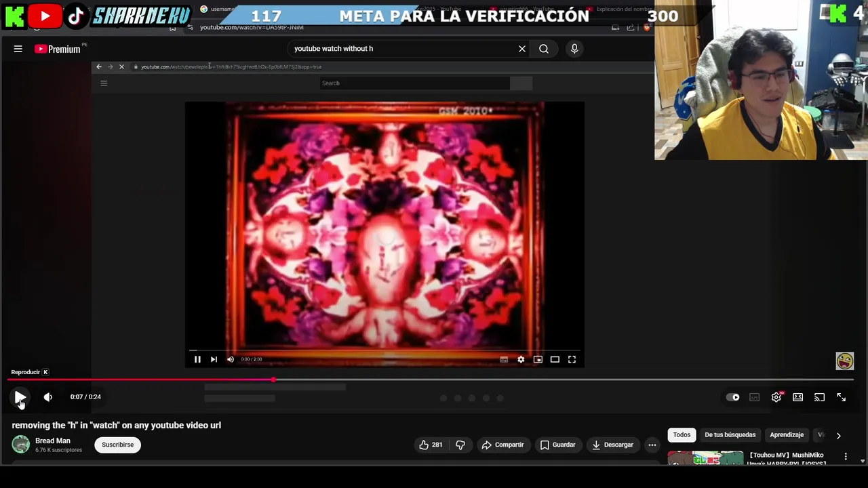Open more actions menu beside Descargar
The height and width of the screenshot is (488, 868).
click(x=652, y=445)
